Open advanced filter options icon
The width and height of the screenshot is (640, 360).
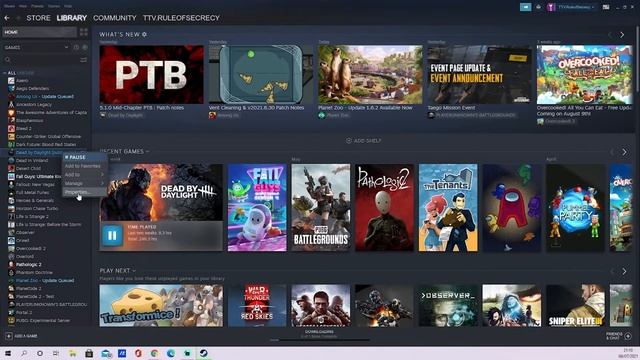[x=83, y=60]
